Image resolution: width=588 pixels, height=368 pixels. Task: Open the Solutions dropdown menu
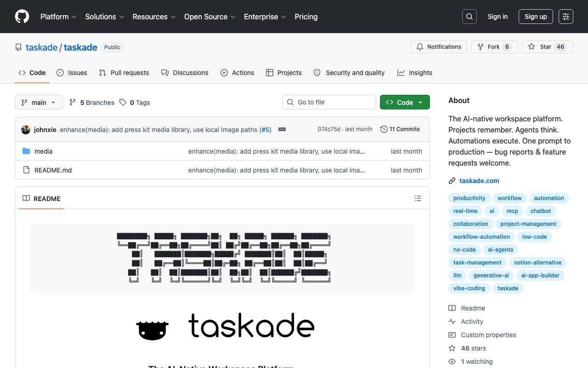(x=105, y=17)
